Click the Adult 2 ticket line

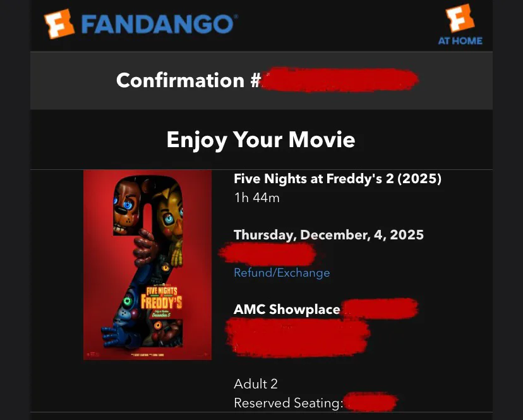coord(256,384)
